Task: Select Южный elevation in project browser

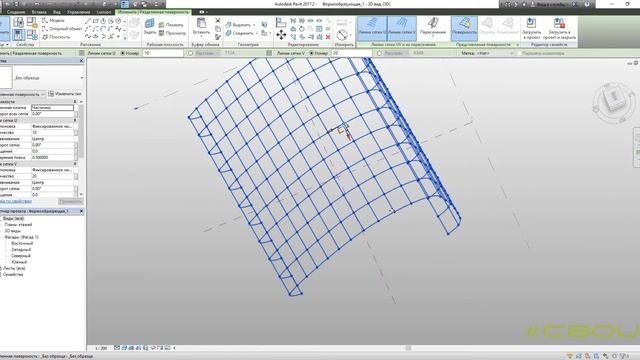Action: tap(19, 262)
